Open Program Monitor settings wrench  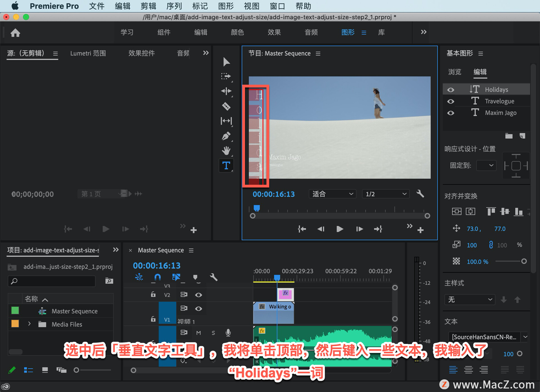[x=420, y=194]
